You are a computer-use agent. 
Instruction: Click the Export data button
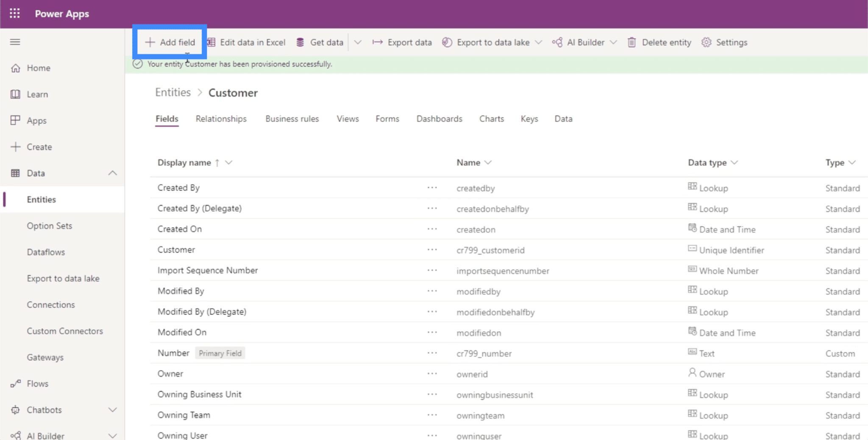(x=402, y=42)
